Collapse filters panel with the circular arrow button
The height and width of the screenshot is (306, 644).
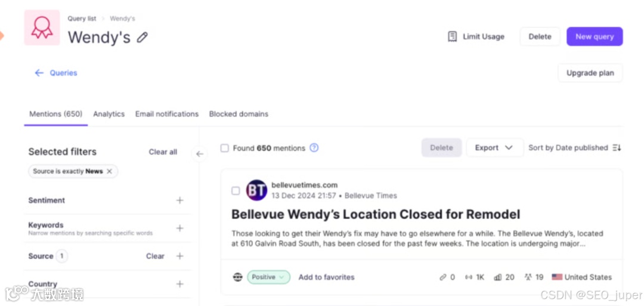click(x=200, y=154)
